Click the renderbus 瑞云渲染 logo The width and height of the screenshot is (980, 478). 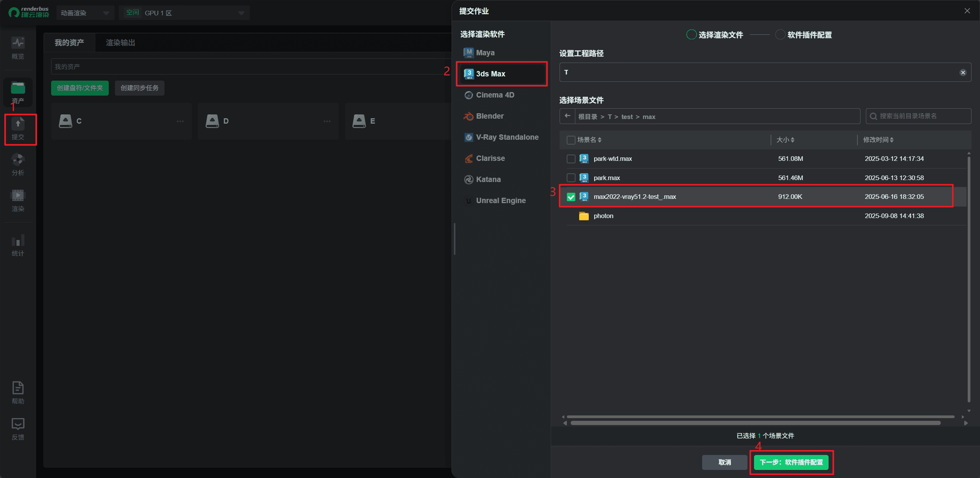click(29, 12)
